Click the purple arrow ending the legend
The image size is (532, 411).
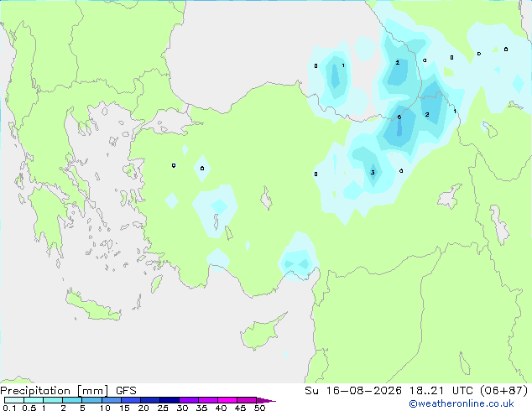(266, 400)
